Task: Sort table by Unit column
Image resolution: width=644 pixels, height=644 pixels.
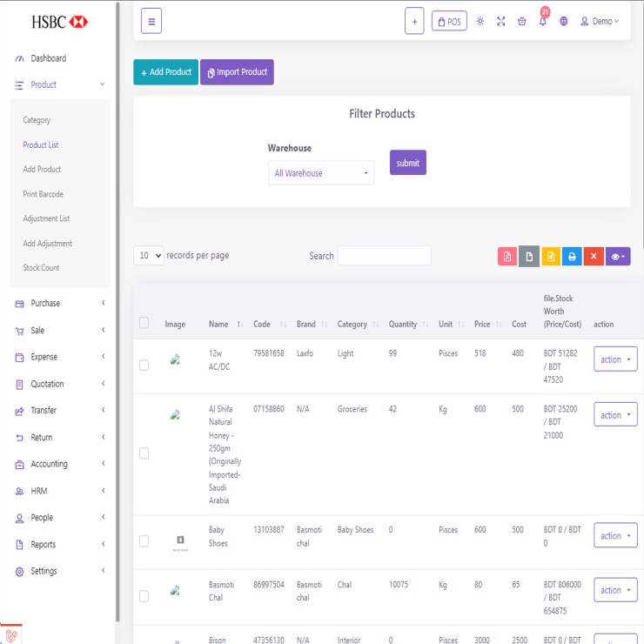Action: click(451, 324)
